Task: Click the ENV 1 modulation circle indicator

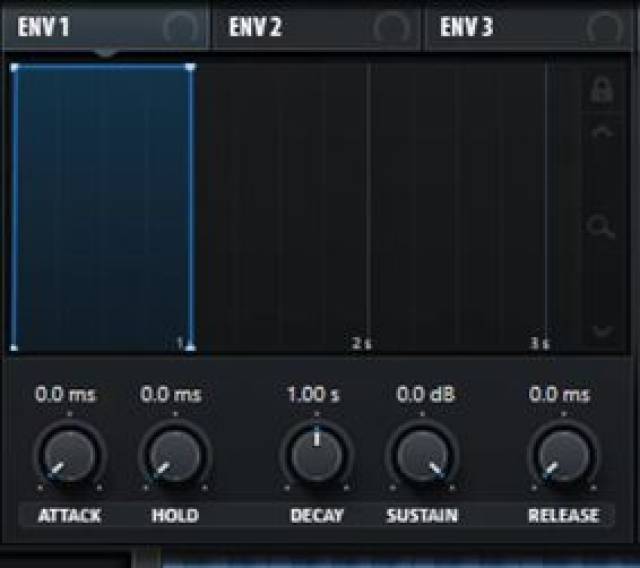Action: tap(180, 28)
